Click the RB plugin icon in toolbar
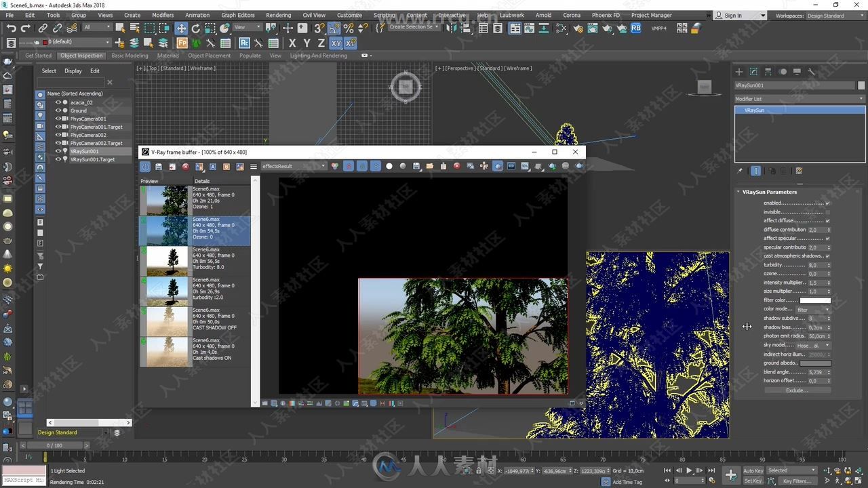The image size is (868, 488). pyautogui.click(x=636, y=28)
